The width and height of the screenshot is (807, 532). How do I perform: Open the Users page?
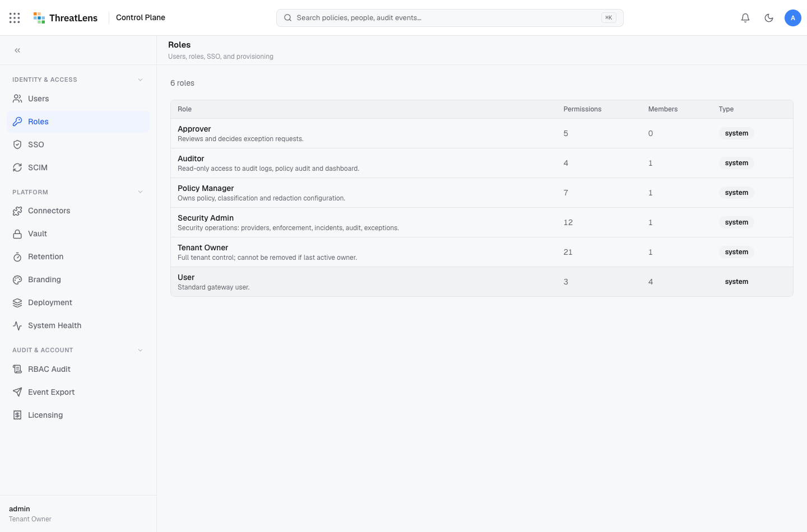(x=78, y=99)
